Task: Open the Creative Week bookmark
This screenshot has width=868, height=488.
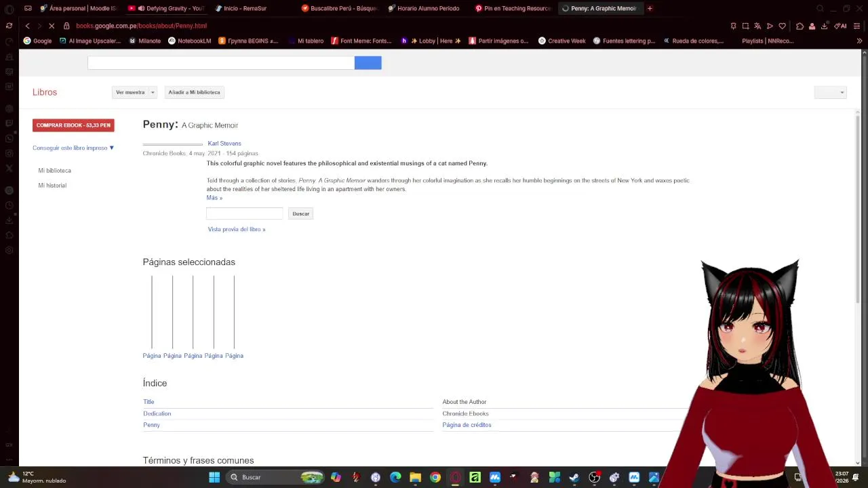Action: [561, 41]
